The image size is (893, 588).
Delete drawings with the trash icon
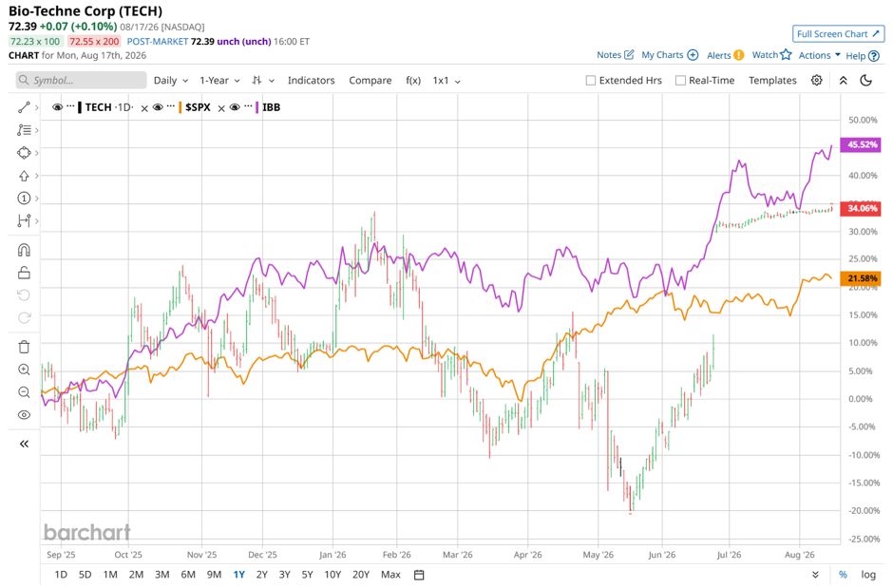pos(24,347)
